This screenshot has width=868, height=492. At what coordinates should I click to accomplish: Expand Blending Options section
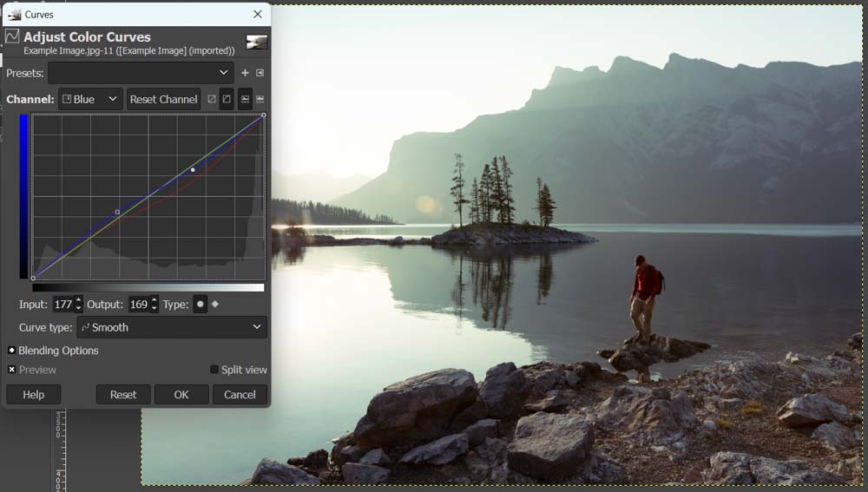pos(11,351)
